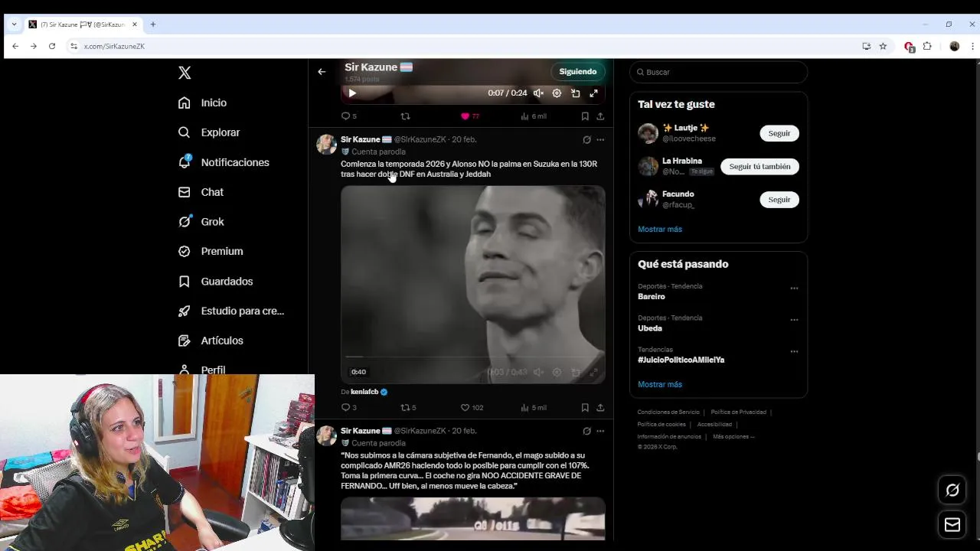980x551 pixels.
Task: Share the post with 102 likes
Action: [x=600, y=408]
